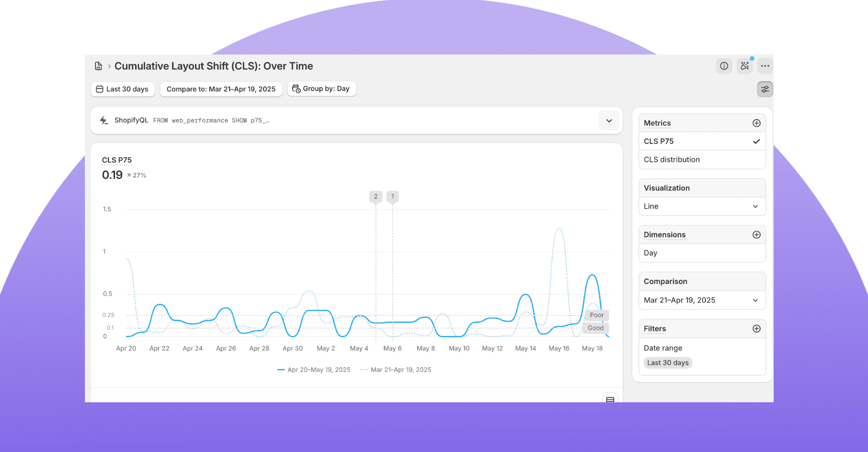The height and width of the screenshot is (452, 868).
Task: Click annotation marker 1 on the chart
Action: [392, 196]
